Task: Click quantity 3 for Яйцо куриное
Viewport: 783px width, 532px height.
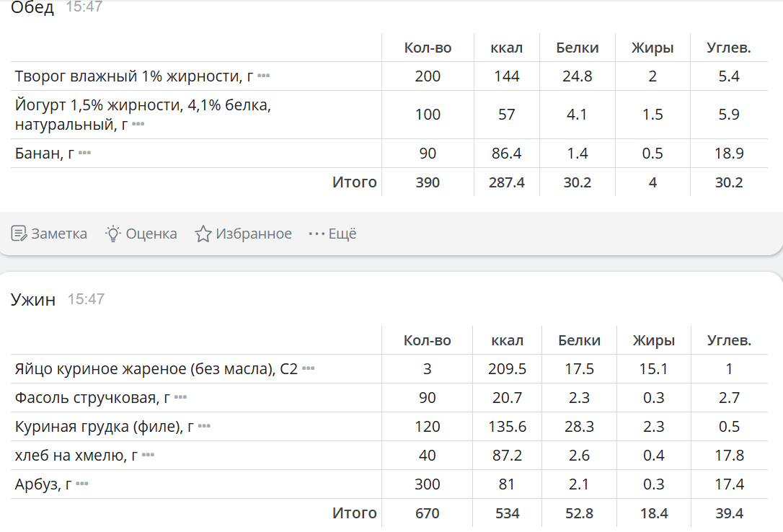Action: (x=428, y=368)
